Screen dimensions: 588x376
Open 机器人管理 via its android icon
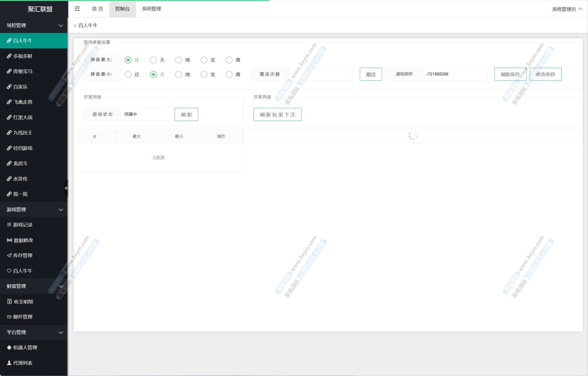click(9, 348)
